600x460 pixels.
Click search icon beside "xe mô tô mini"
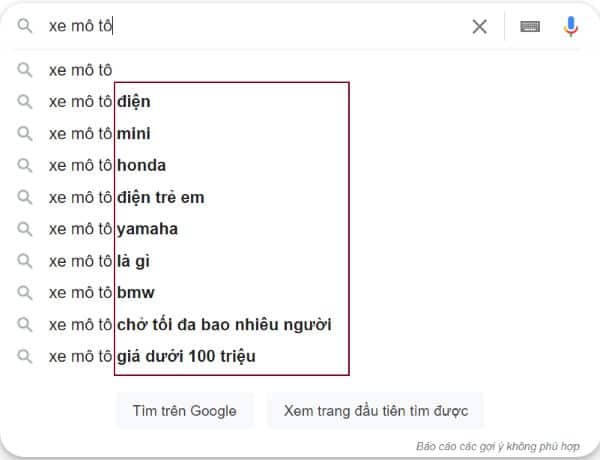pyautogui.click(x=26, y=133)
